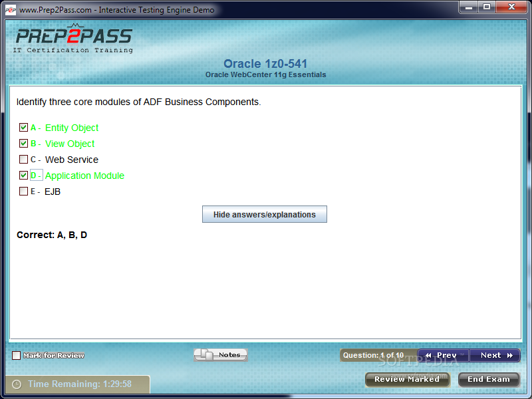
Task: Uncheck option A Entity Object checkbox
Action: (x=23, y=128)
